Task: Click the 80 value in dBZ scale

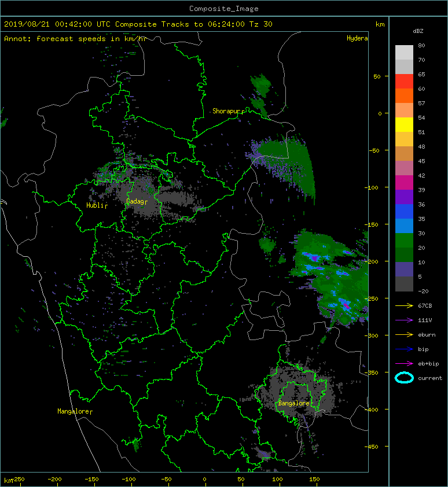Action: click(421, 45)
